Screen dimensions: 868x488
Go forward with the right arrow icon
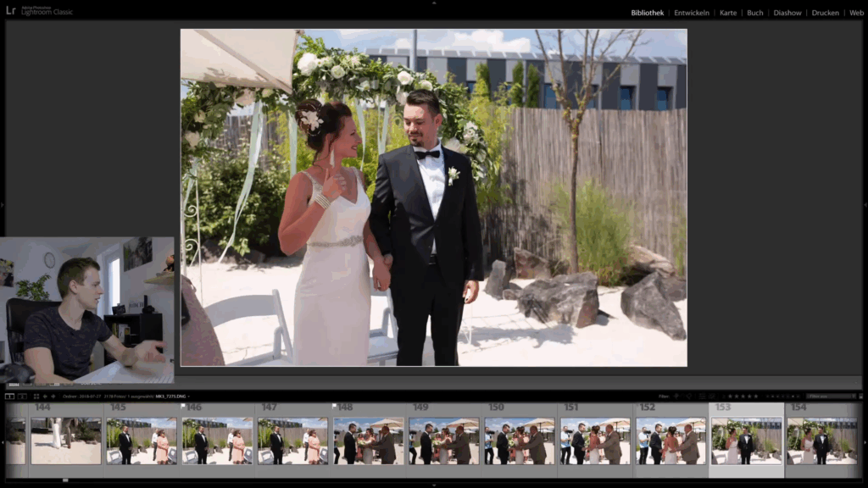pos(53,396)
